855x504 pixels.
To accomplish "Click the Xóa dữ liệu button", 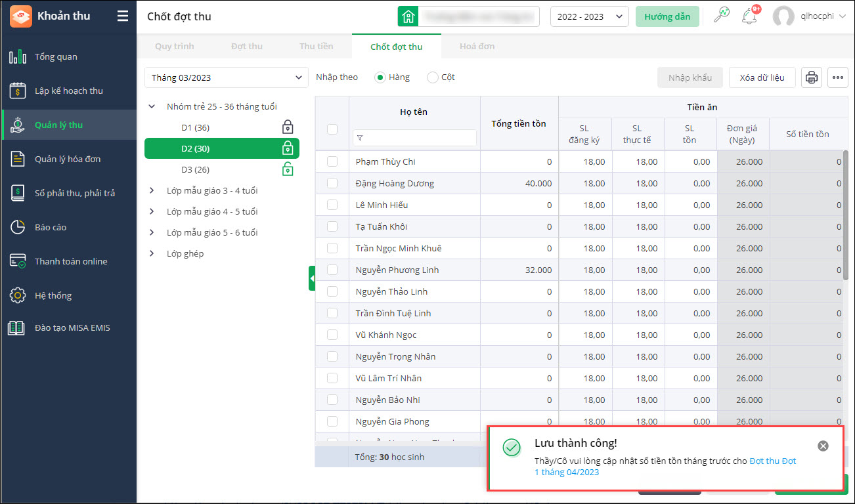I will (x=762, y=77).
